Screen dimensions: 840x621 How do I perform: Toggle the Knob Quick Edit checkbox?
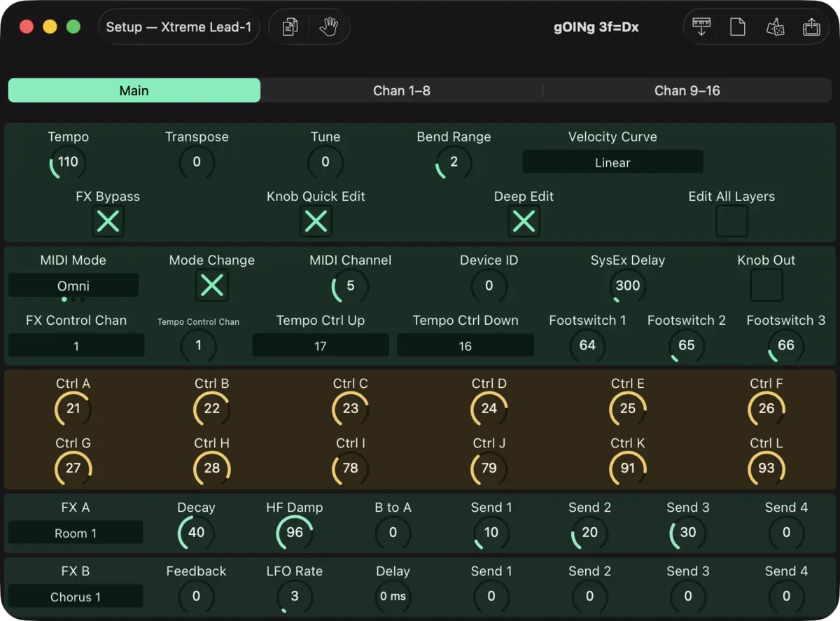pyautogui.click(x=316, y=221)
